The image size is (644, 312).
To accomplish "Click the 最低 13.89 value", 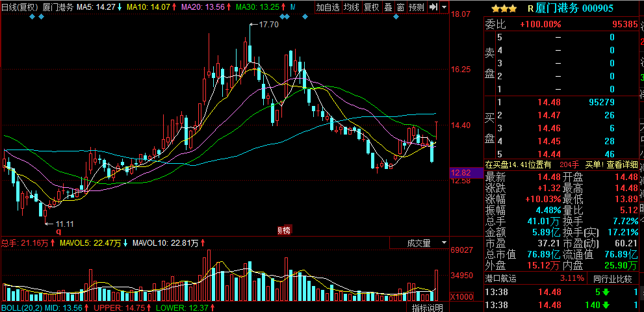I will coord(626,200).
